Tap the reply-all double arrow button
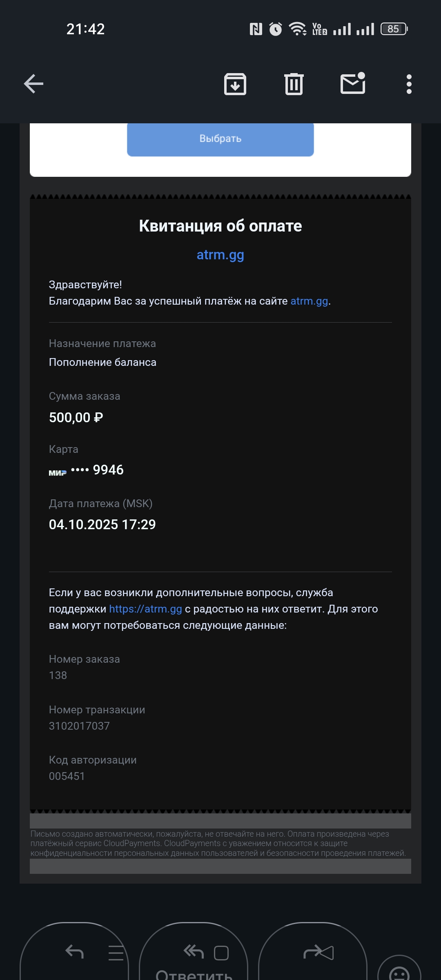 click(x=194, y=952)
